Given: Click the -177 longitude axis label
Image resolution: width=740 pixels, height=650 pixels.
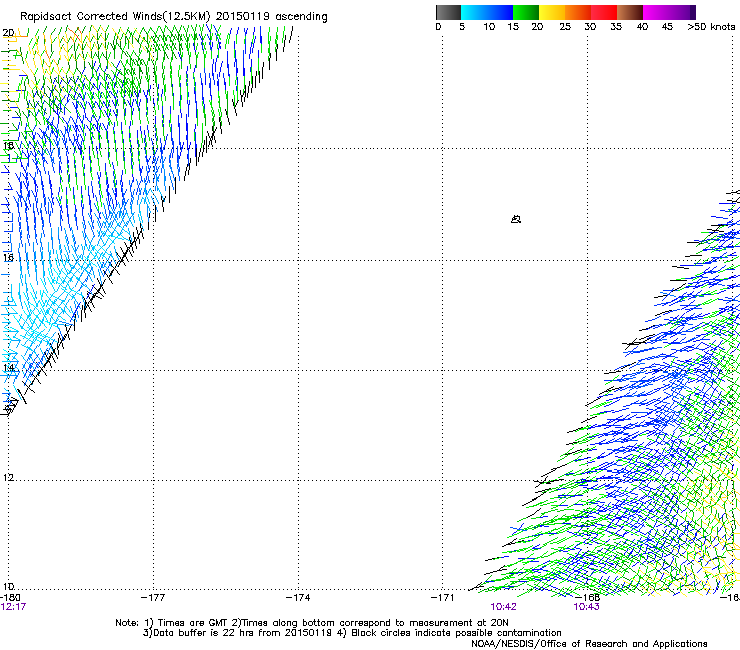Looking at the screenshot, I should coord(153,598).
